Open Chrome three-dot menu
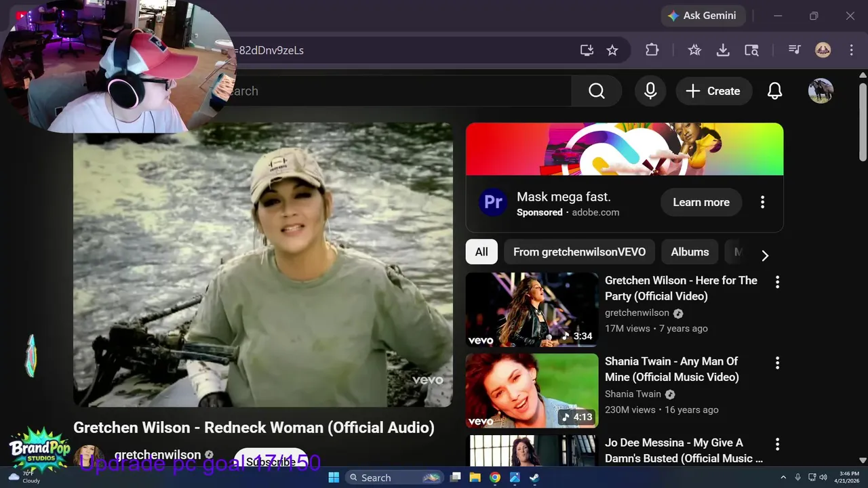Viewport: 868px width, 488px height. [851, 50]
